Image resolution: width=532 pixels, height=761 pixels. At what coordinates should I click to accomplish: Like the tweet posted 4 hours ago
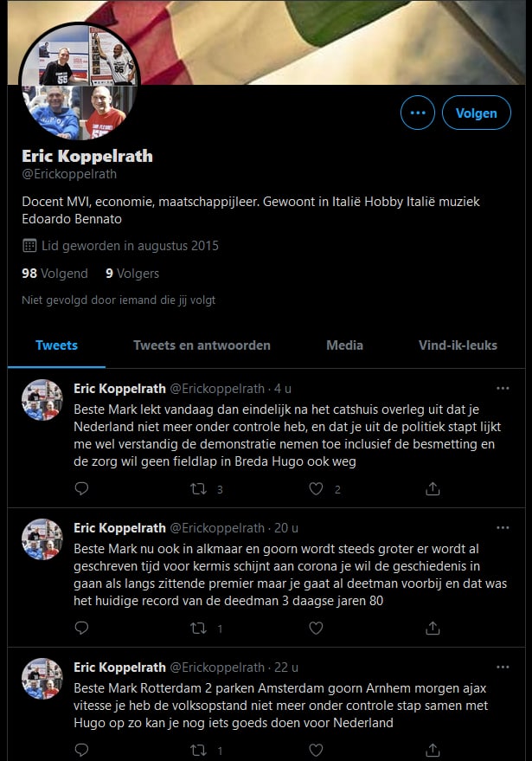316,489
